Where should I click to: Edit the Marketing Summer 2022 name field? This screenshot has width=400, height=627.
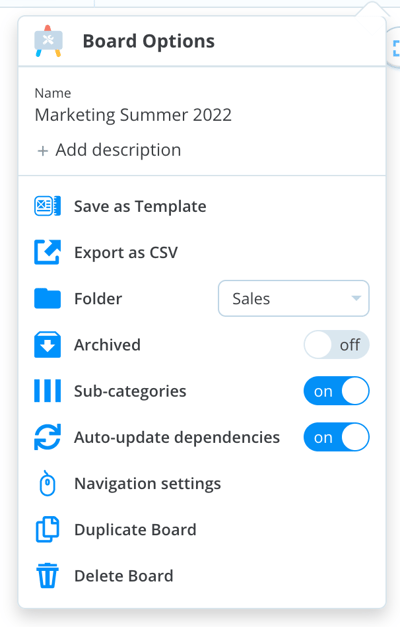[133, 115]
